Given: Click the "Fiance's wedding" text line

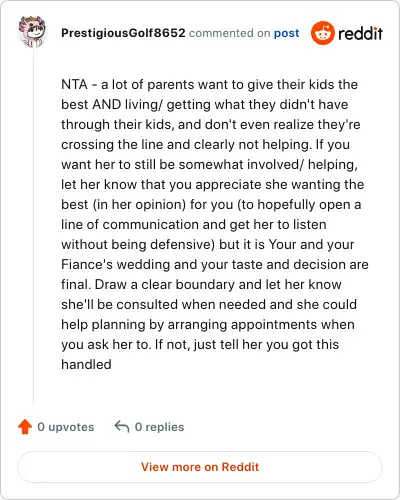Looking at the screenshot, I should coord(215,264).
